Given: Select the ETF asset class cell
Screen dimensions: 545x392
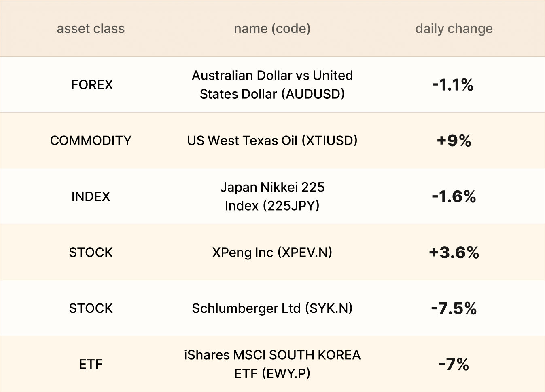Looking at the screenshot, I should click(x=91, y=364).
